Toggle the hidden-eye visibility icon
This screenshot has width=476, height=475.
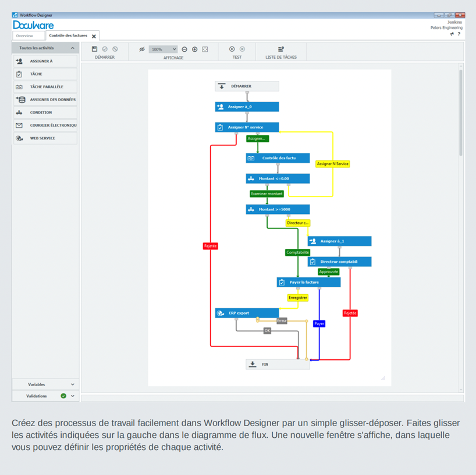142,49
